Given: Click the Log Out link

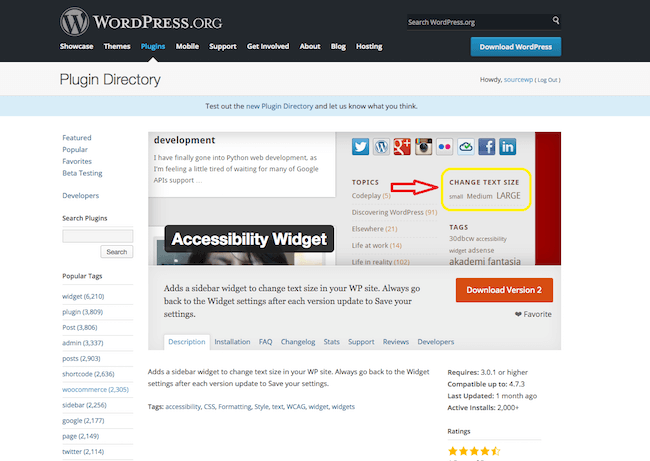Looking at the screenshot, I should tap(547, 80).
